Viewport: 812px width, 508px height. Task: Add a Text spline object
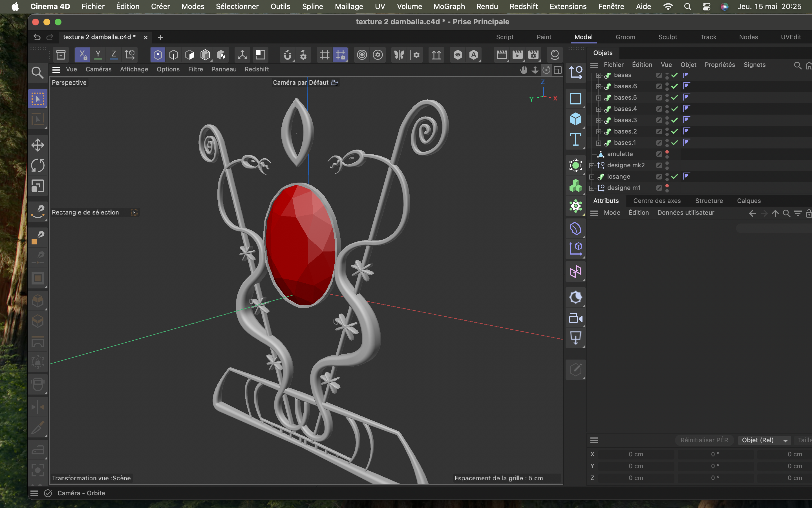click(x=576, y=139)
